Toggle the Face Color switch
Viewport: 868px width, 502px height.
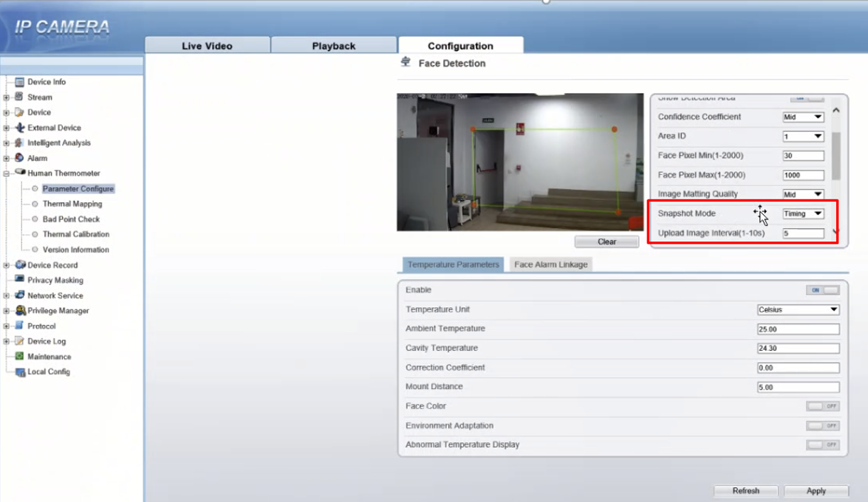coord(822,406)
